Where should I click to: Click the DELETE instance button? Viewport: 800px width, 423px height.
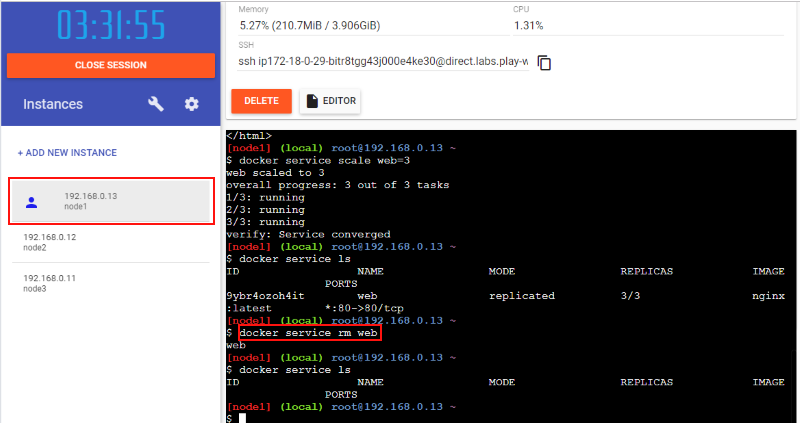point(261,101)
